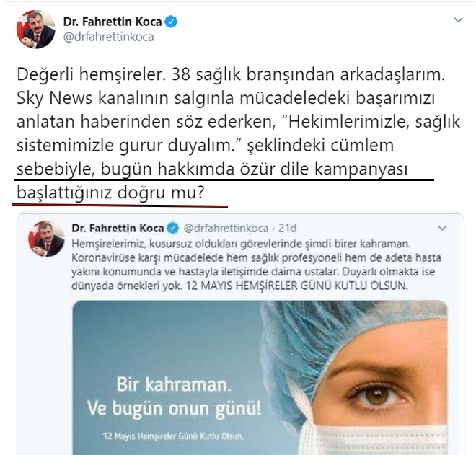
Task: Click the blue verified badge beside main author name
Action: [x=171, y=22]
